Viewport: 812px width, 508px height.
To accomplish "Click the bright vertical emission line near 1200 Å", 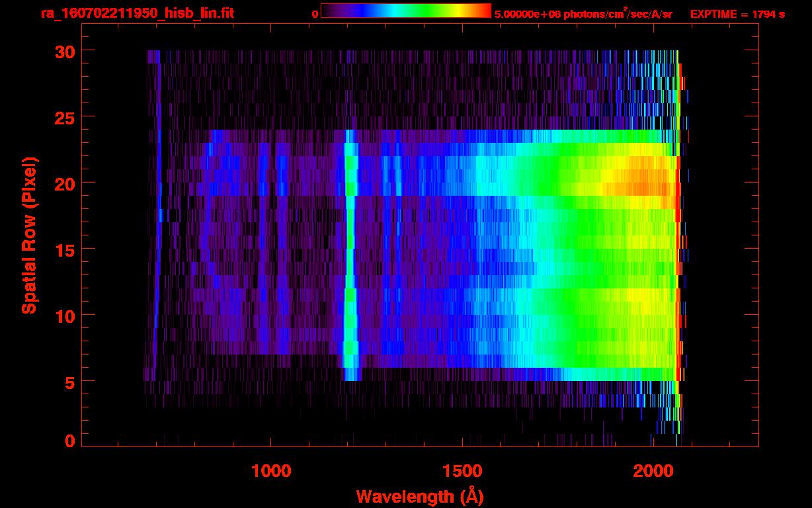I will [350, 251].
